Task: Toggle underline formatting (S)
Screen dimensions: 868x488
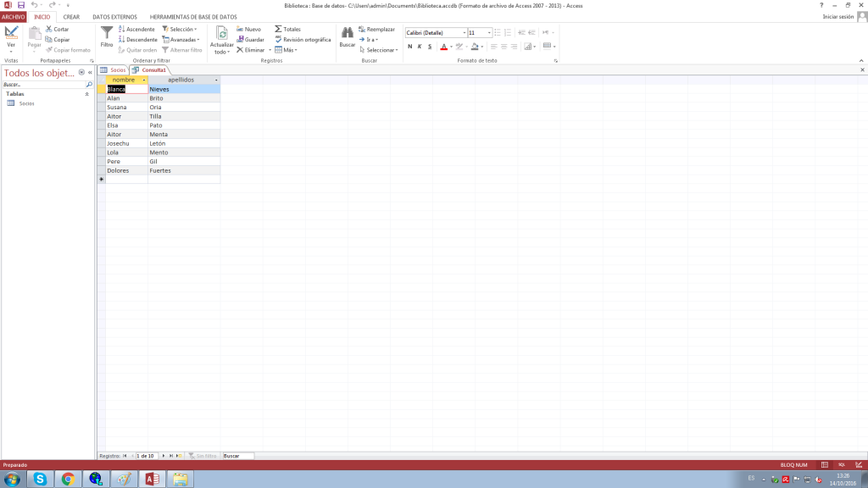Action: tap(430, 47)
